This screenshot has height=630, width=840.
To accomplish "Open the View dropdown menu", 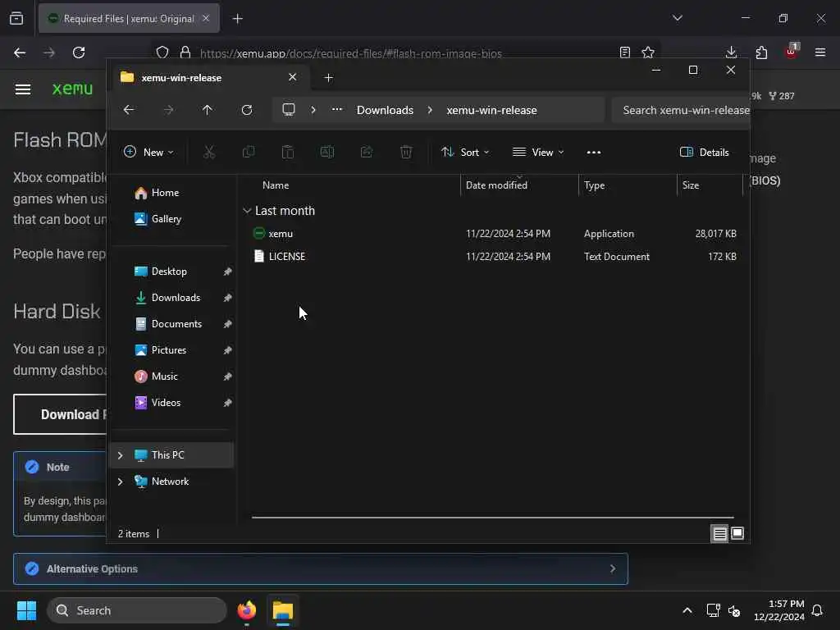I will (x=538, y=152).
